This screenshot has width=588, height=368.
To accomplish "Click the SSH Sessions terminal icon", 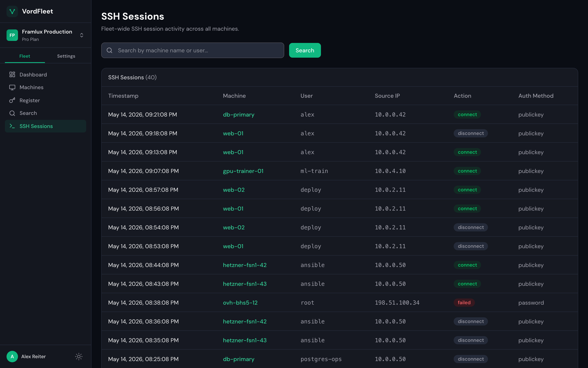I will [12, 126].
